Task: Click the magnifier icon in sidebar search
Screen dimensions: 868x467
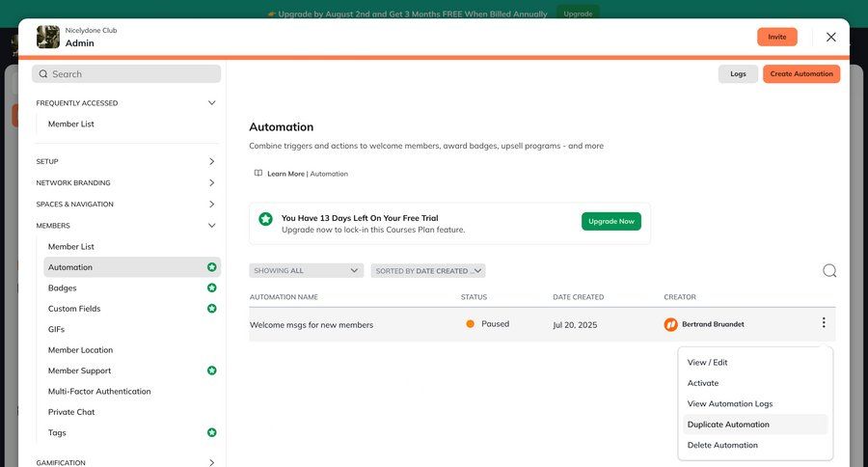Action: pos(43,73)
